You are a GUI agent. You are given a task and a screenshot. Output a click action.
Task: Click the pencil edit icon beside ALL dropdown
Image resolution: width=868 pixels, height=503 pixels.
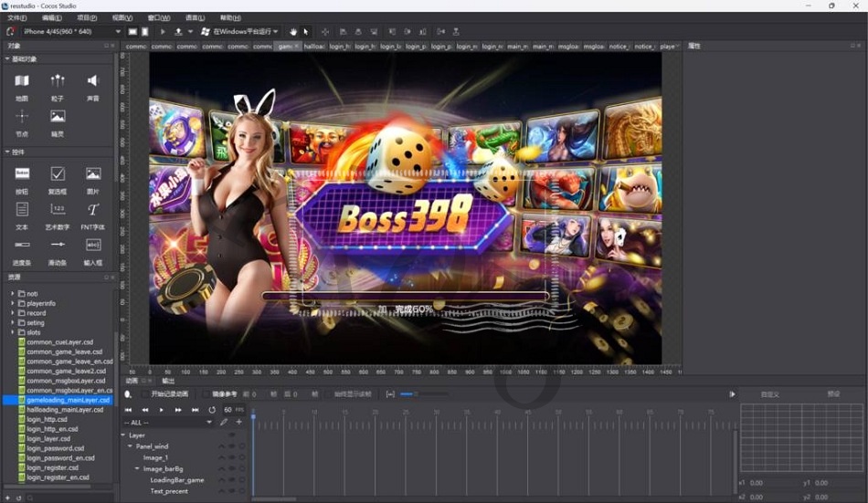pyautogui.click(x=224, y=422)
